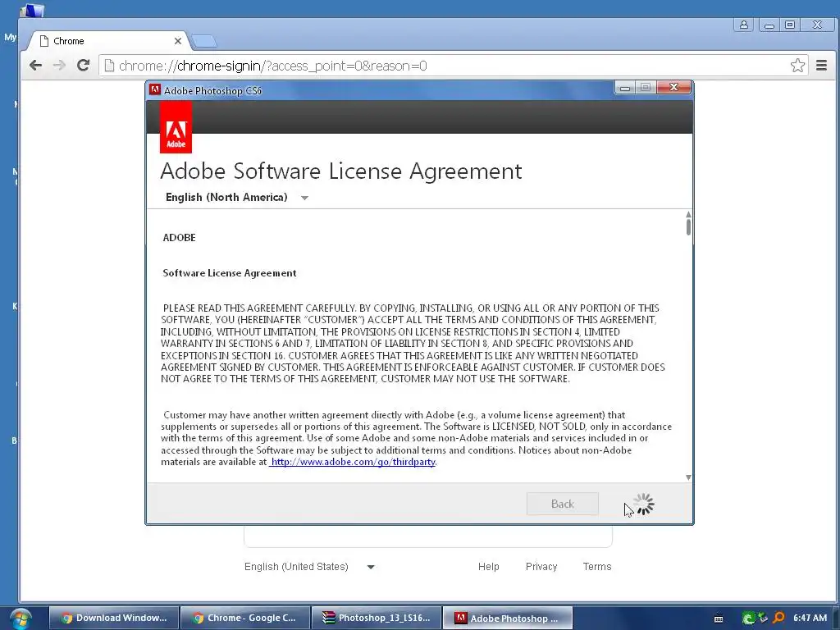This screenshot has height=630, width=840.
Task: Click the Privacy link in the Chrome page
Action: 541,566
